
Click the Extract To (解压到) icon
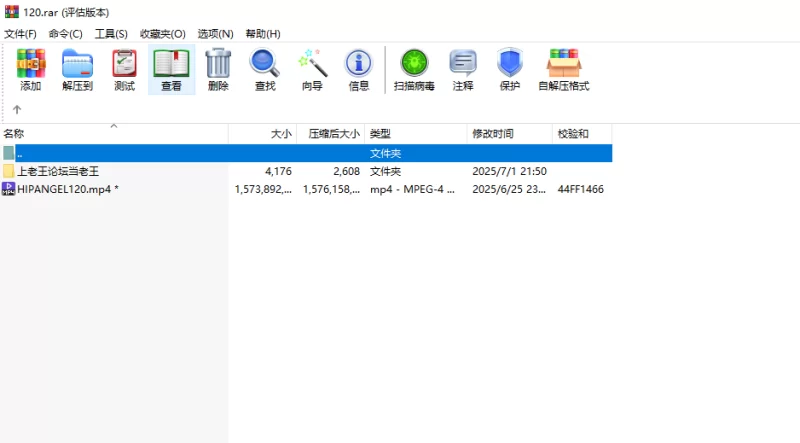(x=77, y=63)
